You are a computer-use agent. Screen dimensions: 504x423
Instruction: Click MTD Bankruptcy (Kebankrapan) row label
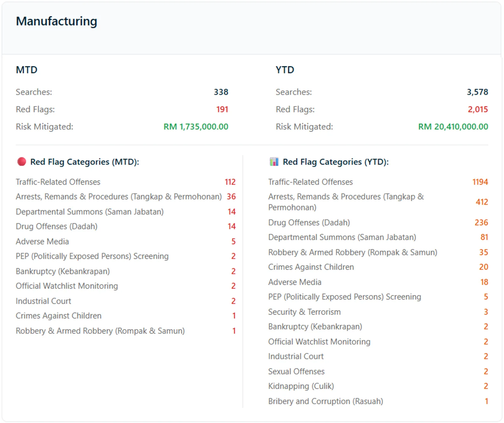click(x=63, y=271)
